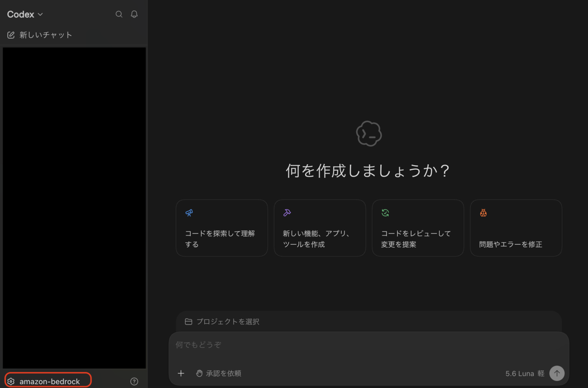Click the telescope icon on explore card
The width and height of the screenshot is (588, 388).
point(189,213)
